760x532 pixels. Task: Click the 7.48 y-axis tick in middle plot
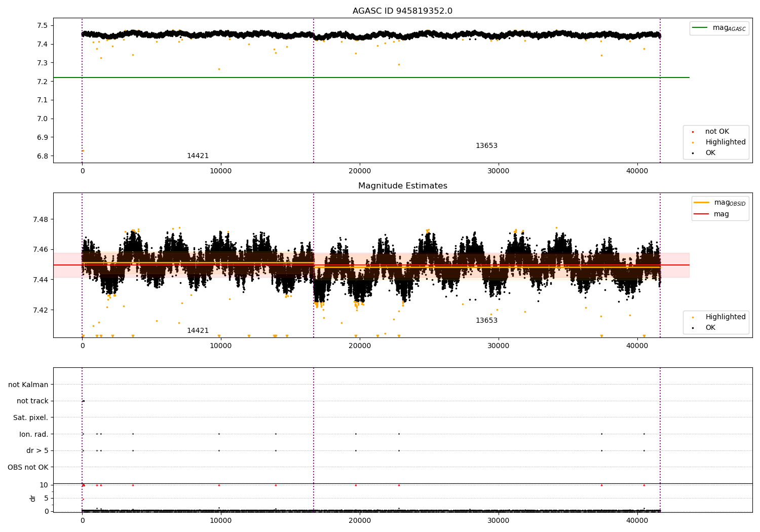tap(40, 219)
